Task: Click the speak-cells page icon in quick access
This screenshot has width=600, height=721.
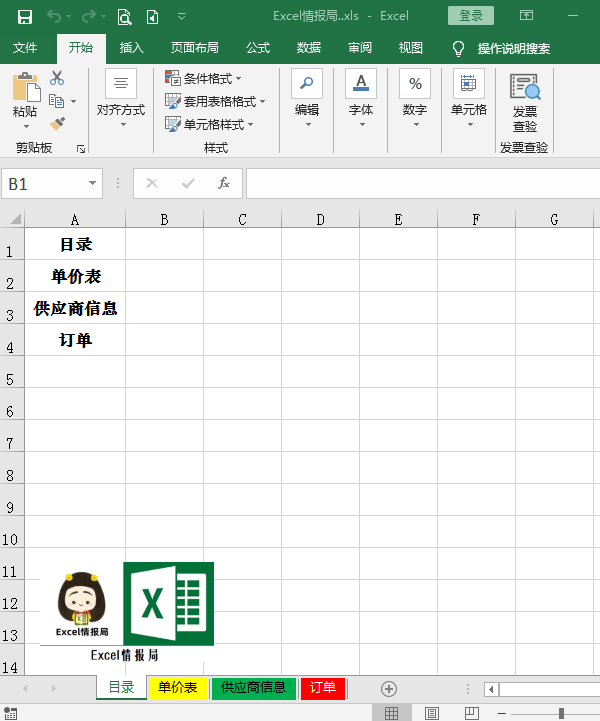Action: tap(152, 17)
